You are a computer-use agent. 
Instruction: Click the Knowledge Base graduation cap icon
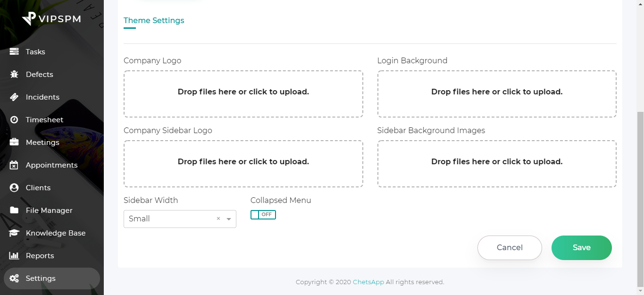(x=14, y=233)
